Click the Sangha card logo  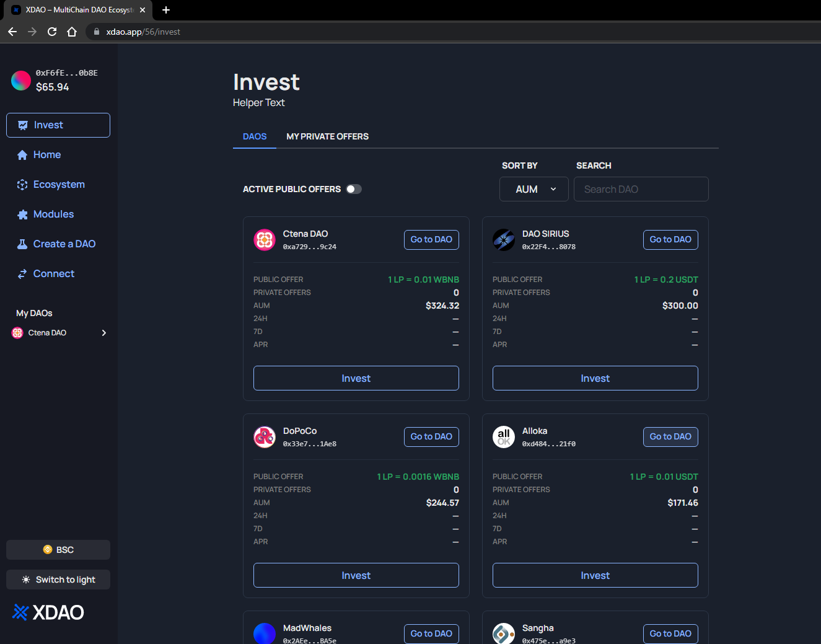point(504,633)
